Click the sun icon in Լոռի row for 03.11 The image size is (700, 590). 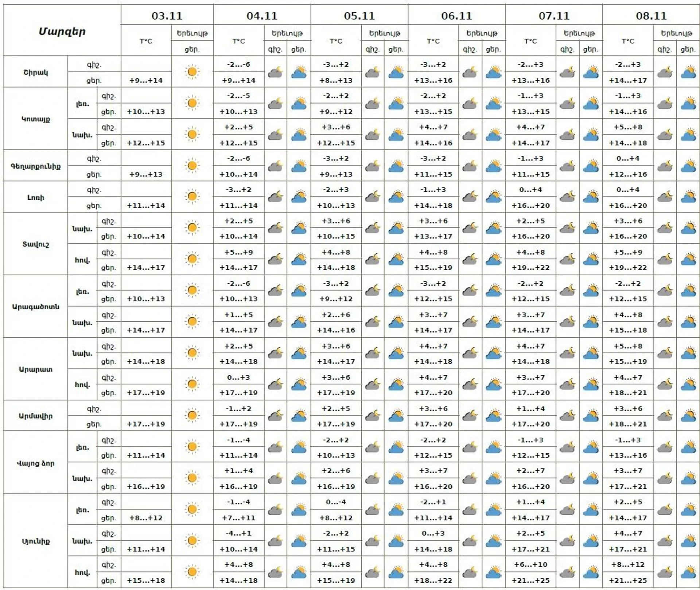192,197
